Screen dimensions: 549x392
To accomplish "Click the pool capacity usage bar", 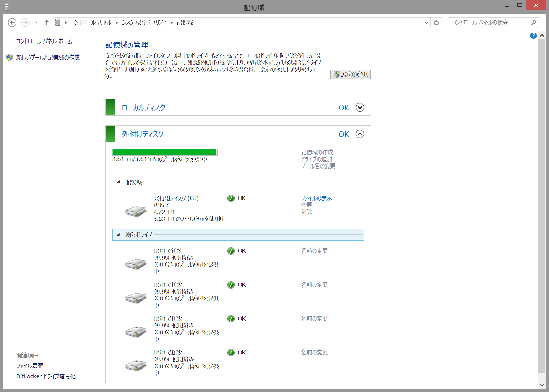I will pyautogui.click(x=165, y=152).
